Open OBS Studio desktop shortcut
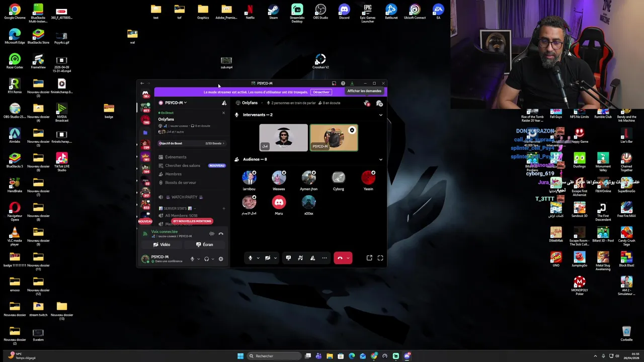 pyautogui.click(x=320, y=12)
